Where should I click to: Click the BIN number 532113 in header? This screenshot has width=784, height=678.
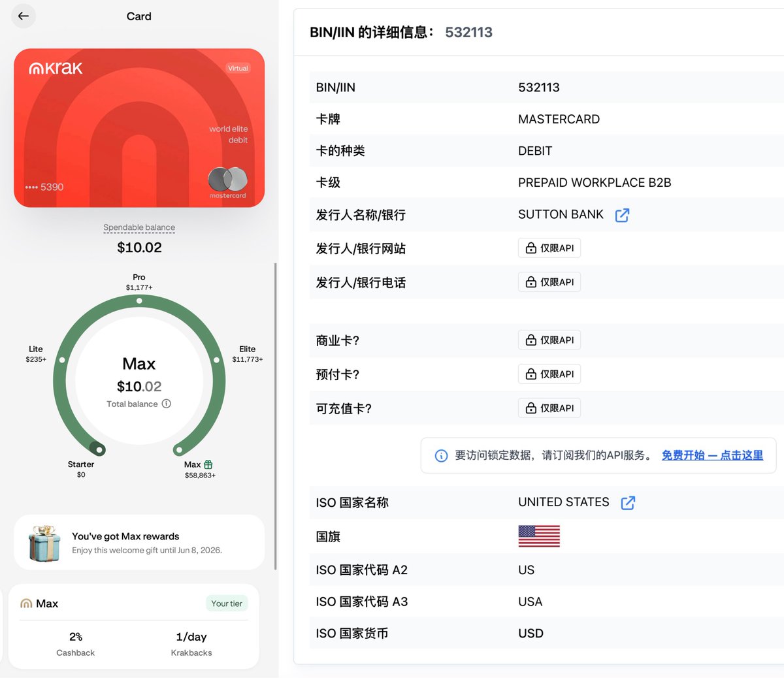pyautogui.click(x=469, y=32)
